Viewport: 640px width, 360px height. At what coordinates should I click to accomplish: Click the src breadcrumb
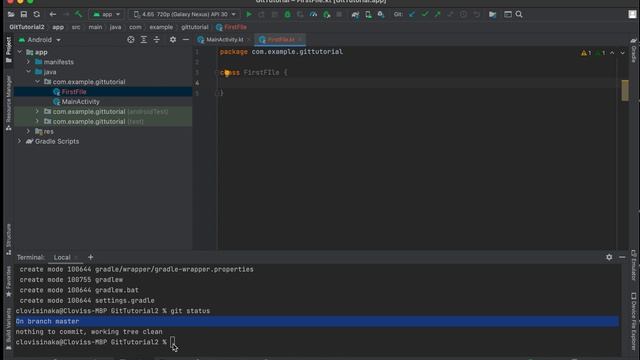tap(76, 27)
